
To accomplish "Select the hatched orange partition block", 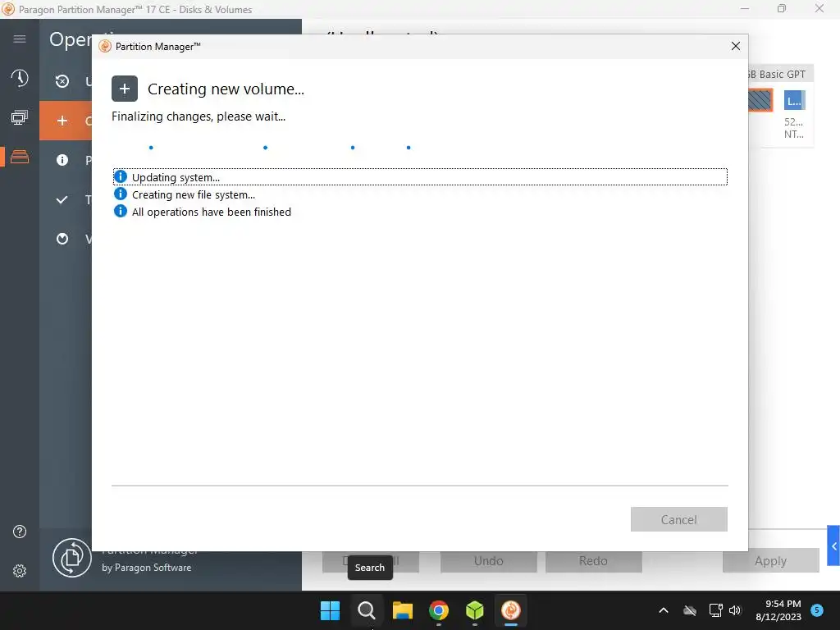I will pyautogui.click(x=760, y=100).
